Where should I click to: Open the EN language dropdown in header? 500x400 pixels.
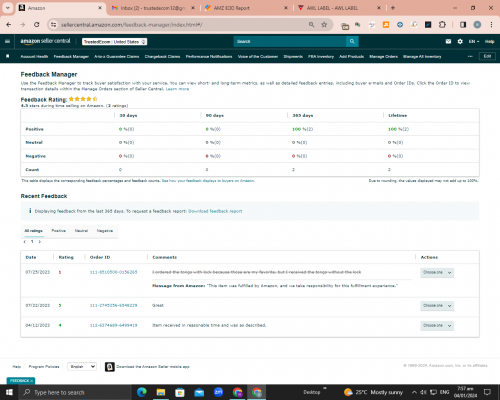[474, 42]
